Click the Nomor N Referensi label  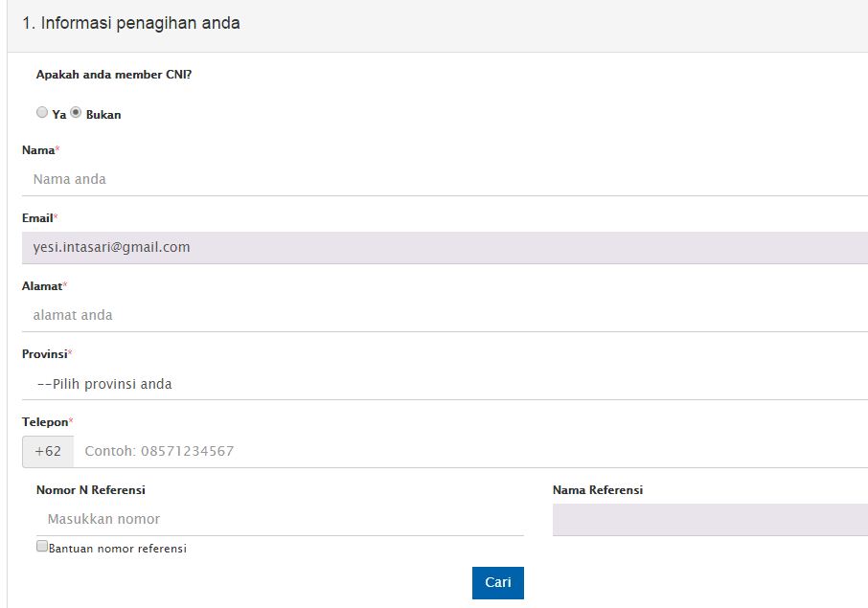[x=90, y=490]
